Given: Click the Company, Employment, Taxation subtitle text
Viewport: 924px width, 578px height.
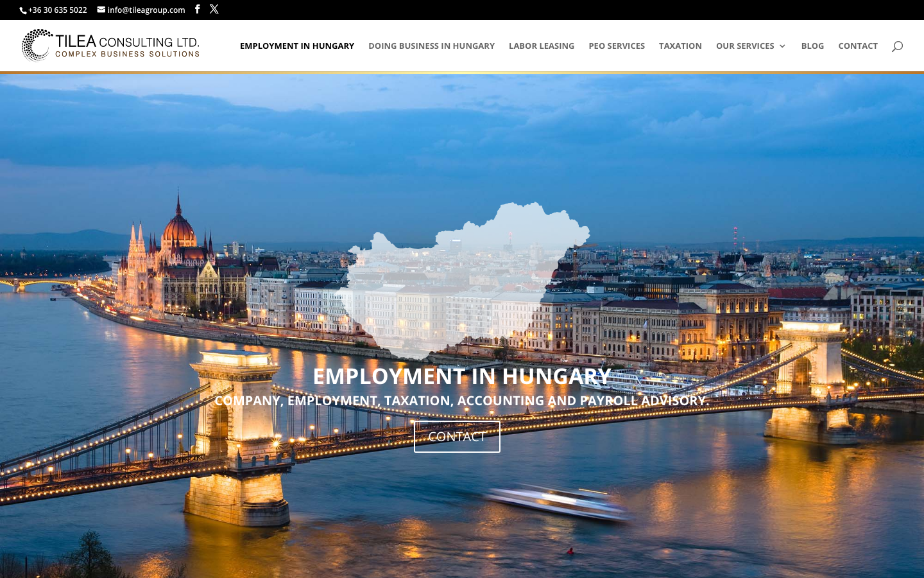Looking at the screenshot, I should click(x=462, y=401).
